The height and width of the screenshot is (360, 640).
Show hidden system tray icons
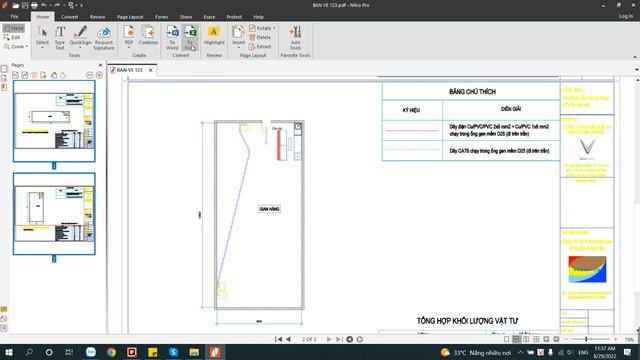coord(520,352)
